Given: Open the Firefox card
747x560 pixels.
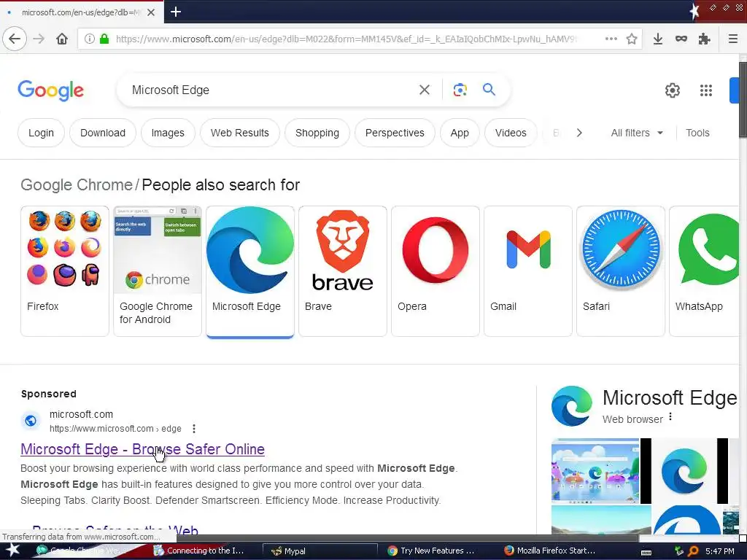Looking at the screenshot, I should point(65,271).
